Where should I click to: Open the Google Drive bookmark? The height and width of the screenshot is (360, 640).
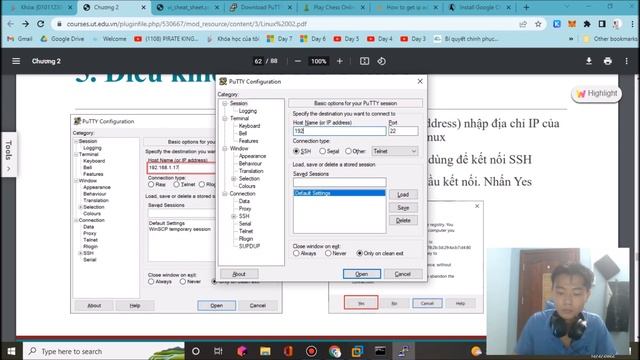pos(62,39)
